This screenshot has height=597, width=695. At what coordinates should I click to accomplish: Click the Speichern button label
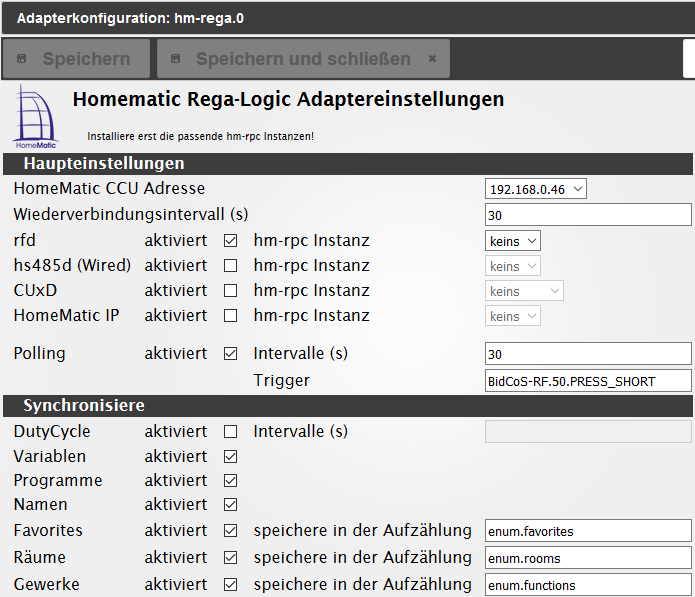[86, 59]
